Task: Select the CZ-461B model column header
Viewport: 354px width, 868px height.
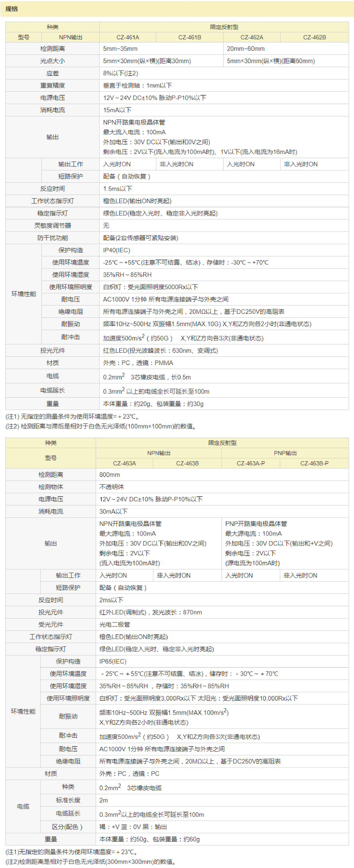Action: click(x=190, y=37)
